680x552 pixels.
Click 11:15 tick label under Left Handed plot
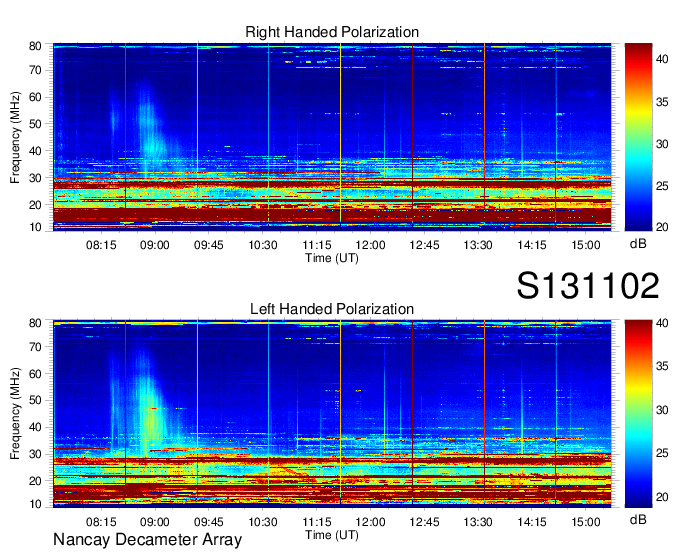[317, 522]
